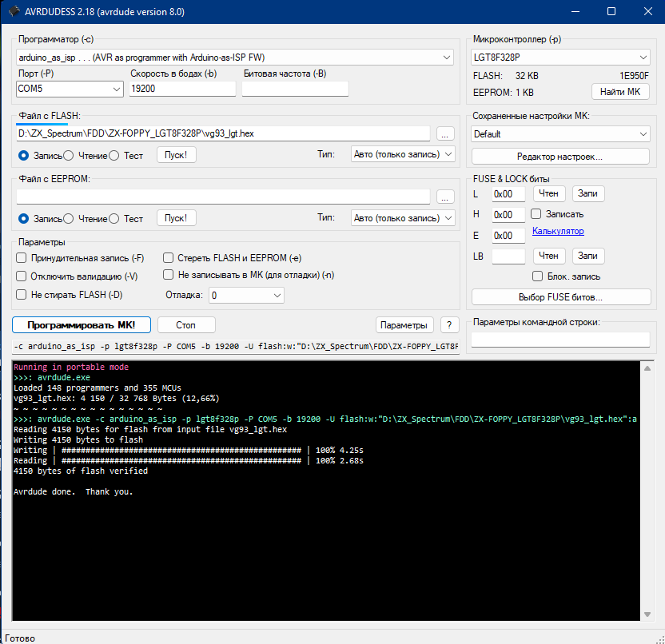Click the 1E950F signature text
665x644 pixels.
634,76
